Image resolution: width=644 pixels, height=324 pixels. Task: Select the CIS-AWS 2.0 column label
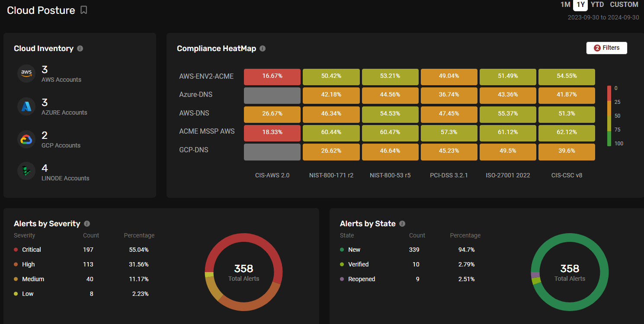pyautogui.click(x=272, y=175)
